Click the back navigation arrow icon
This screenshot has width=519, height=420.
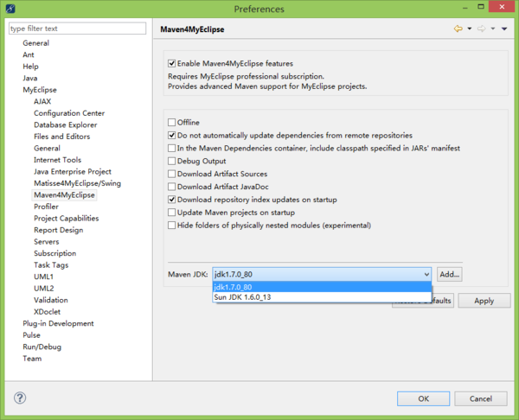click(x=458, y=29)
